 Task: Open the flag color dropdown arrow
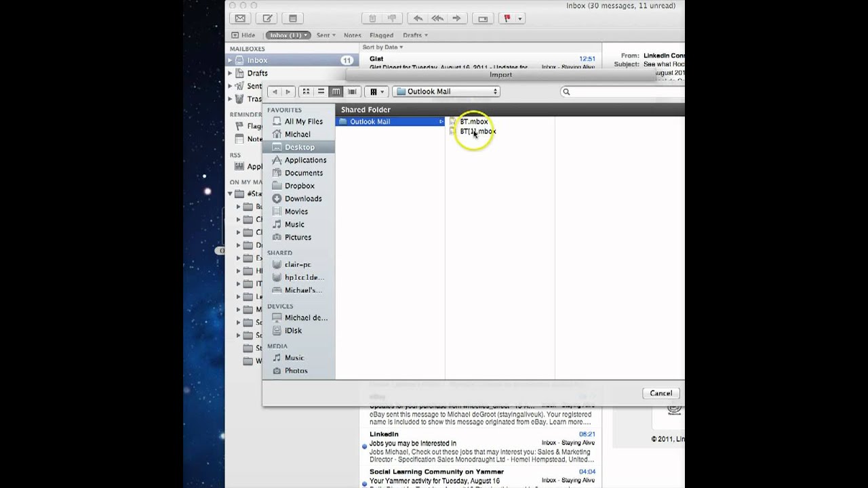[x=520, y=18]
